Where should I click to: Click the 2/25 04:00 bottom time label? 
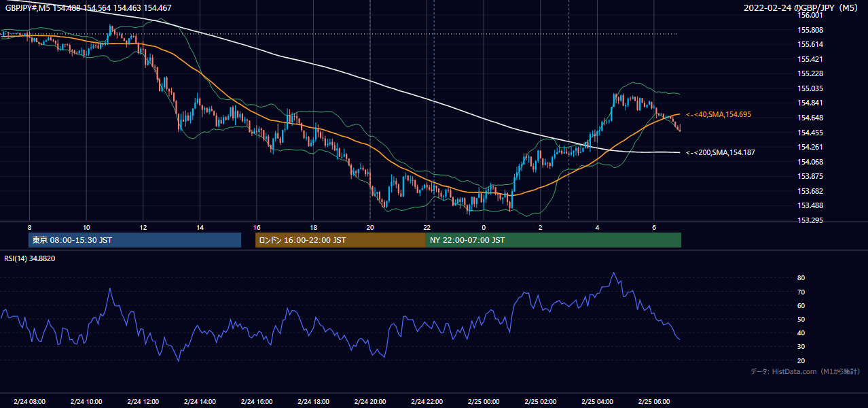(597, 401)
